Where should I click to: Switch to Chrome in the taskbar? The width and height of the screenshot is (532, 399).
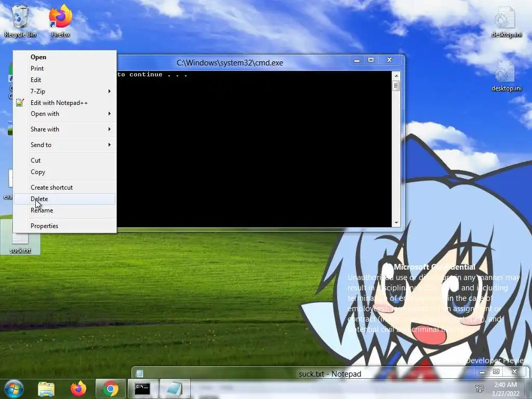(110, 389)
